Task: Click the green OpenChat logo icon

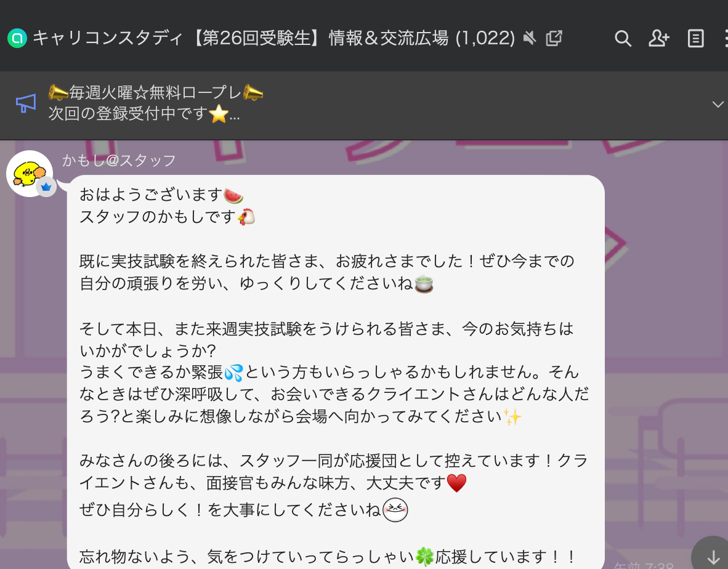Action: (x=17, y=39)
